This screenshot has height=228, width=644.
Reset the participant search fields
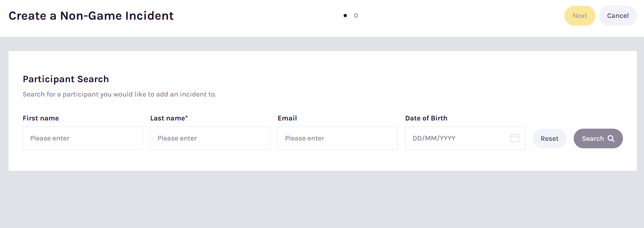[x=549, y=139]
